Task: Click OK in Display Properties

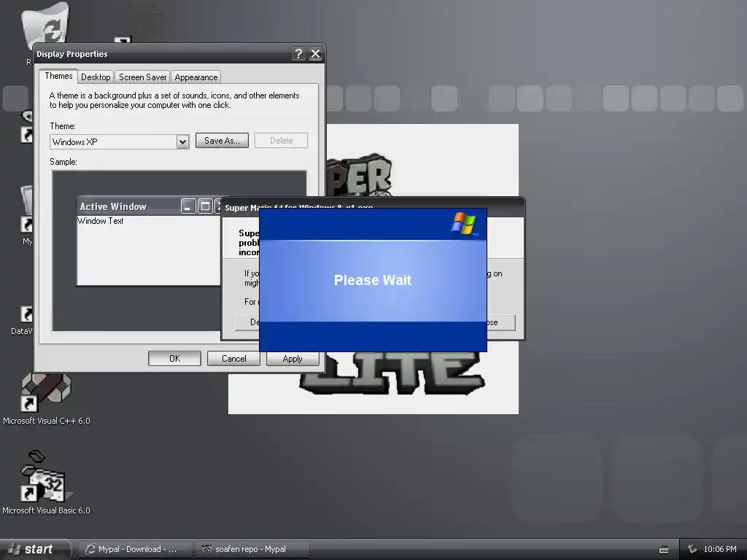Action: (174, 359)
